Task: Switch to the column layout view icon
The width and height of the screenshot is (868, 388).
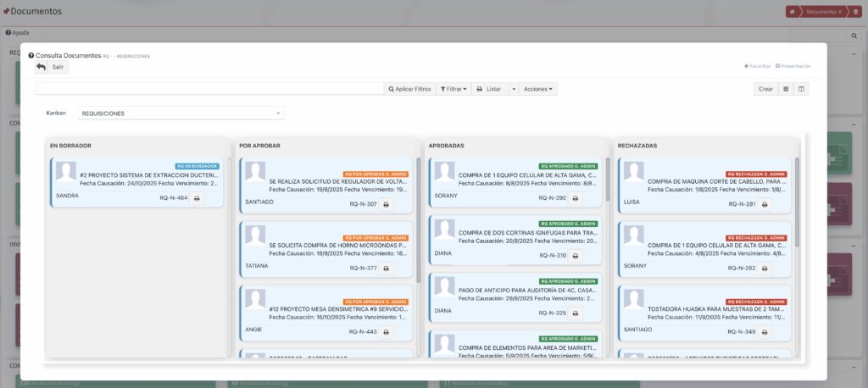Action: coord(801,89)
